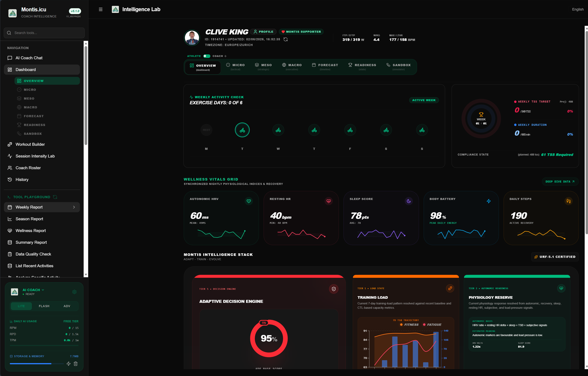Select SANDBOX in sidebar submenu
The width and height of the screenshot is (588, 376).
pyautogui.click(x=47, y=134)
